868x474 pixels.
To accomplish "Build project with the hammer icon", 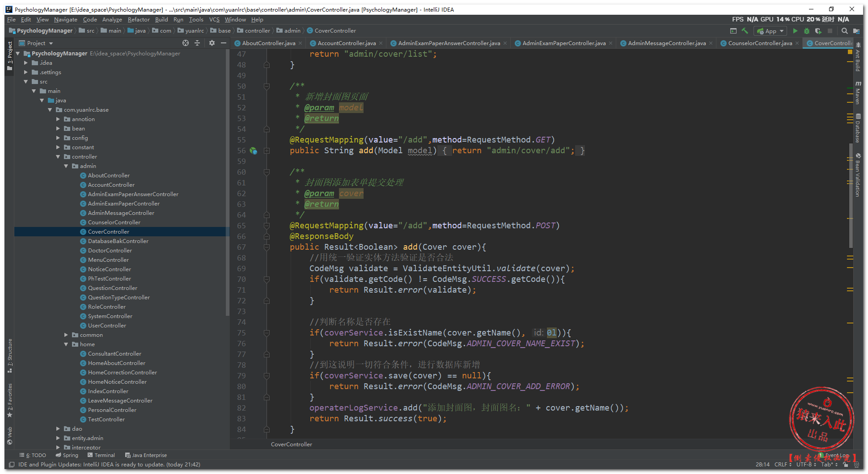I will tap(745, 31).
